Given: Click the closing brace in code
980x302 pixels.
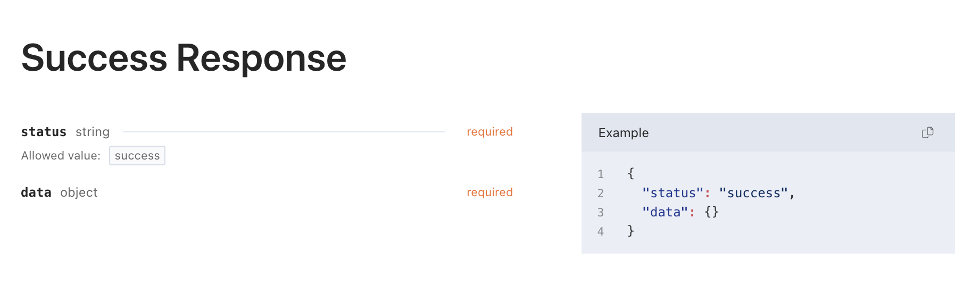Looking at the screenshot, I should click(x=630, y=231).
